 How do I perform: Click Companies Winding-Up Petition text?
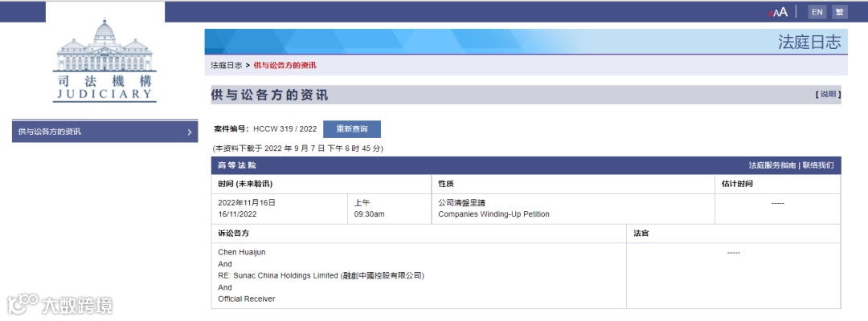click(493, 213)
